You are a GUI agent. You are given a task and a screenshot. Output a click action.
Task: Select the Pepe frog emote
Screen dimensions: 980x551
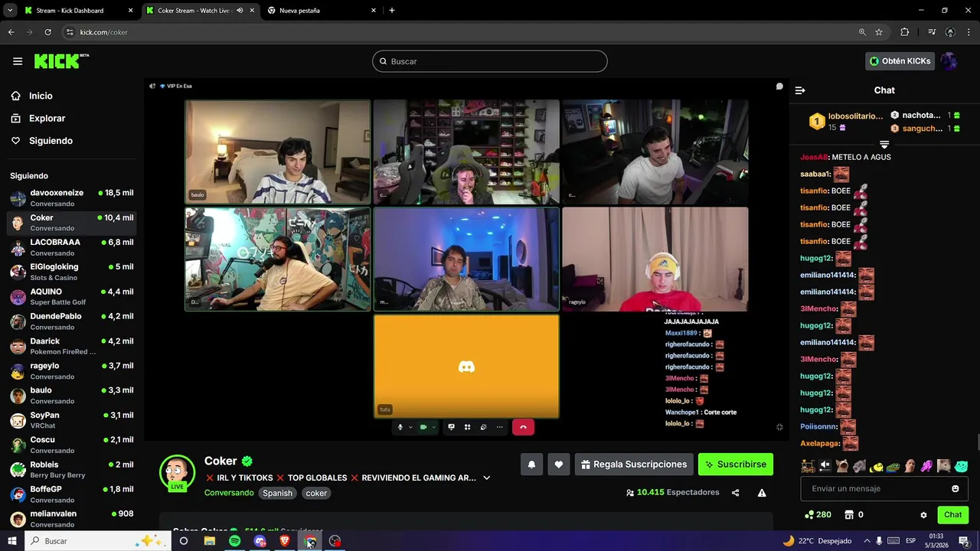click(893, 467)
